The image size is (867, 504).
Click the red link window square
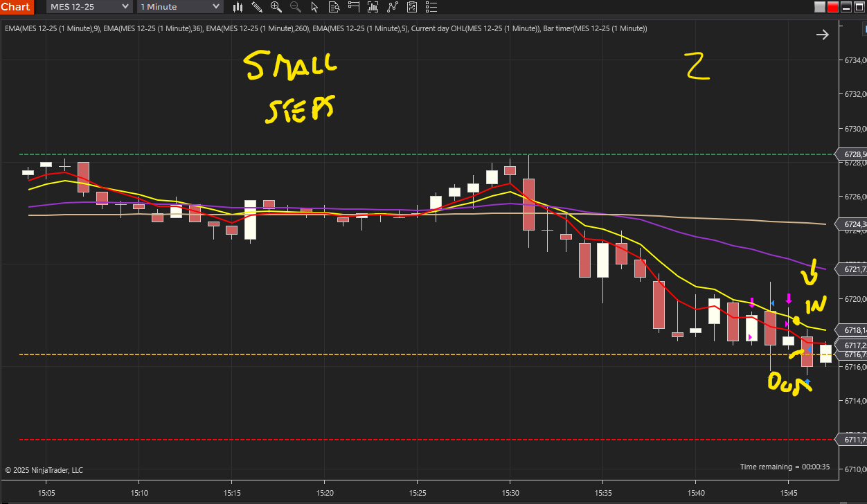pos(833,7)
